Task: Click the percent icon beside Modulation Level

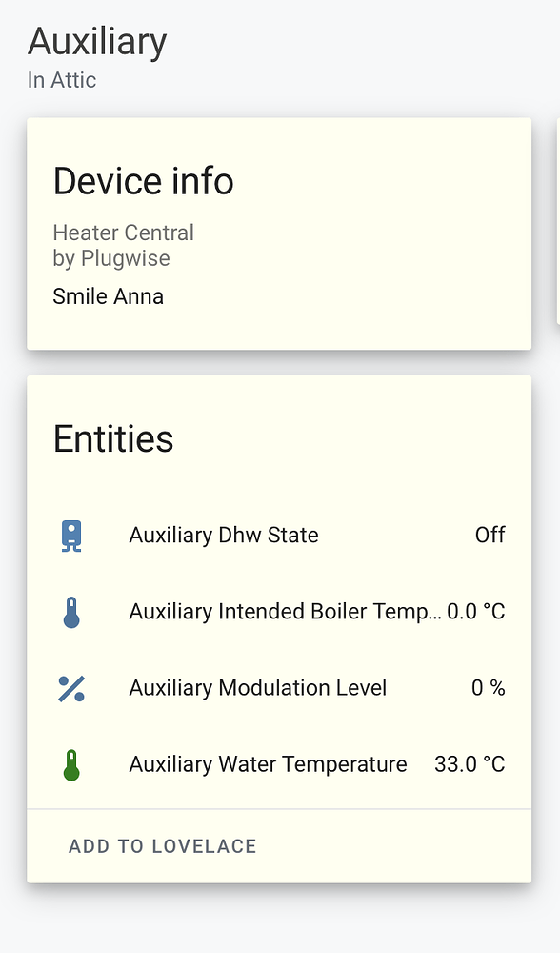Action: click(72, 687)
